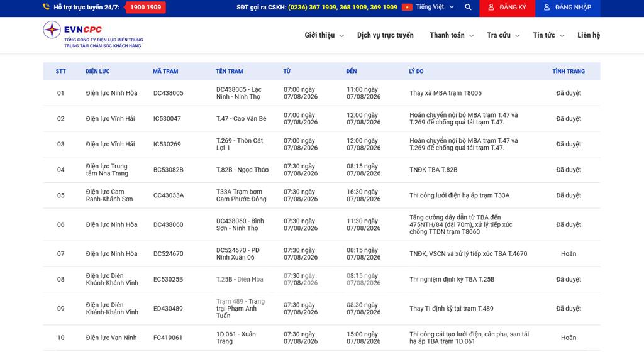Click station name 1D.061 - Xuân Trang
This screenshot has height=352, width=644.
tap(236, 338)
